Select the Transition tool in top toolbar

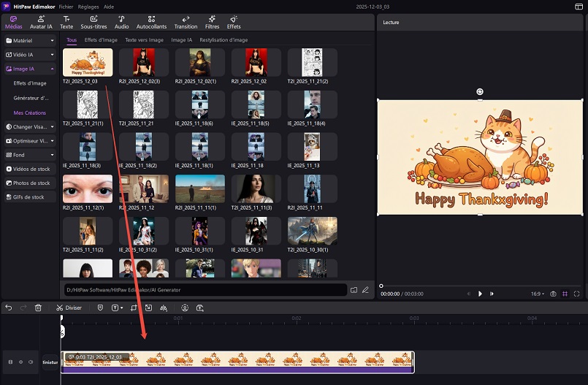coord(186,22)
